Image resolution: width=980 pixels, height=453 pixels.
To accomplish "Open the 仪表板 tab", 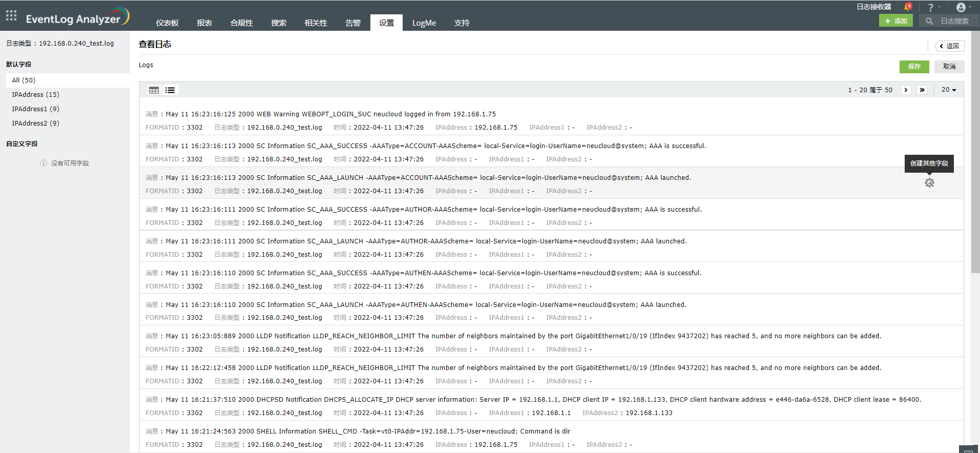I will tap(168, 23).
